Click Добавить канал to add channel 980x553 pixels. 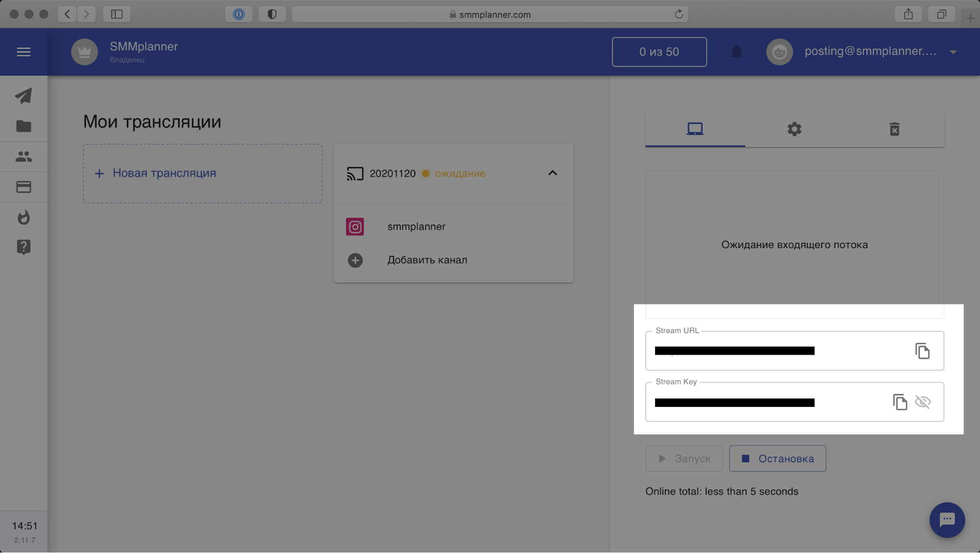427,260
